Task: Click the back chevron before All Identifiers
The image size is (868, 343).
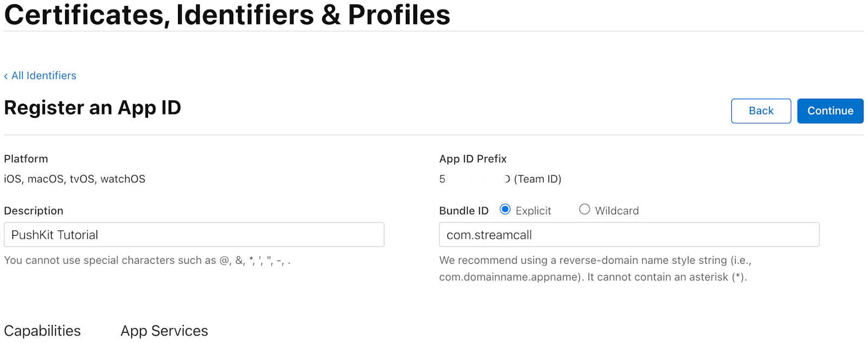Action: click(6, 76)
